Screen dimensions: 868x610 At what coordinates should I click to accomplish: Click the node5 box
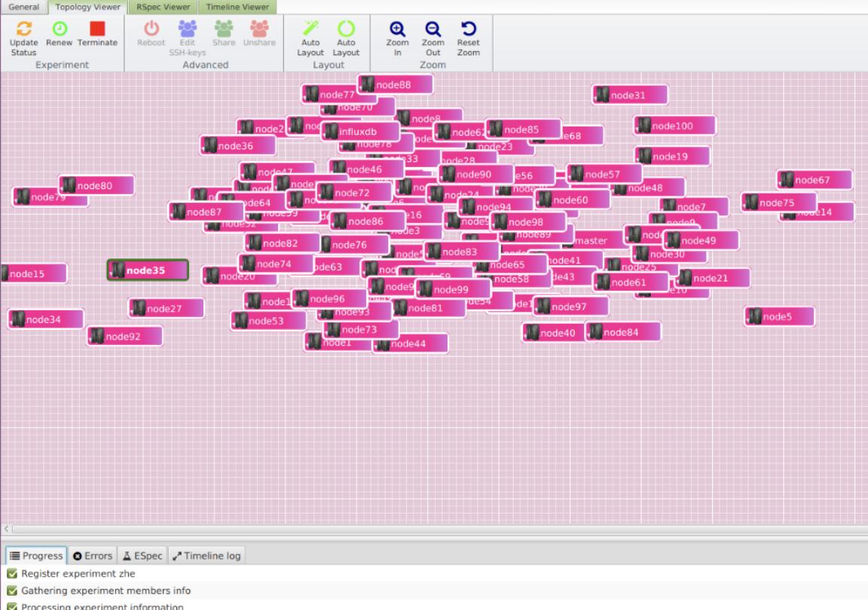pyautogui.click(x=779, y=316)
